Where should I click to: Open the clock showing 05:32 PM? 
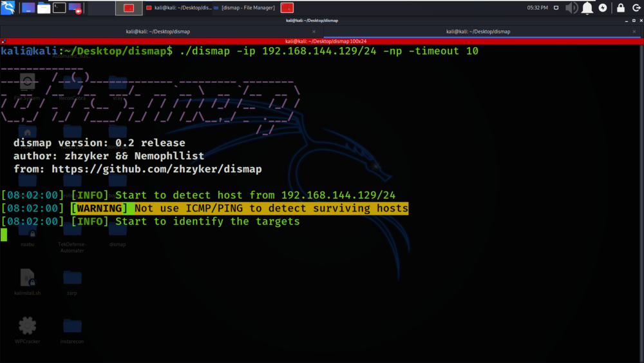click(537, 8)
